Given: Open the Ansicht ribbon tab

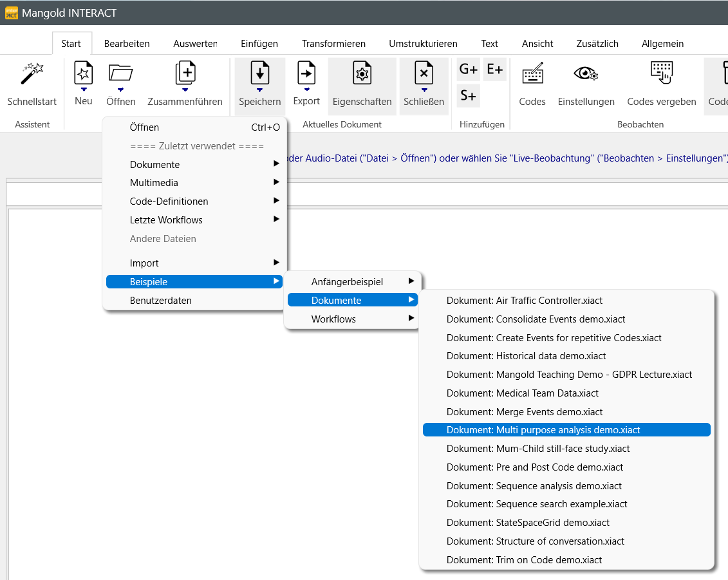Looking at the screenshot, I should click(537, 44).
